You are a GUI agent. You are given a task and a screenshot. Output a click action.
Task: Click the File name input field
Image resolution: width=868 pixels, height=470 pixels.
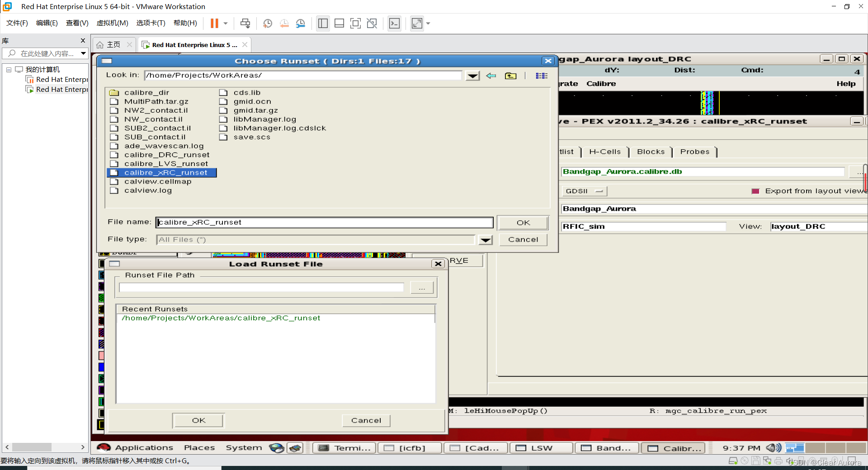pos(324,222)
